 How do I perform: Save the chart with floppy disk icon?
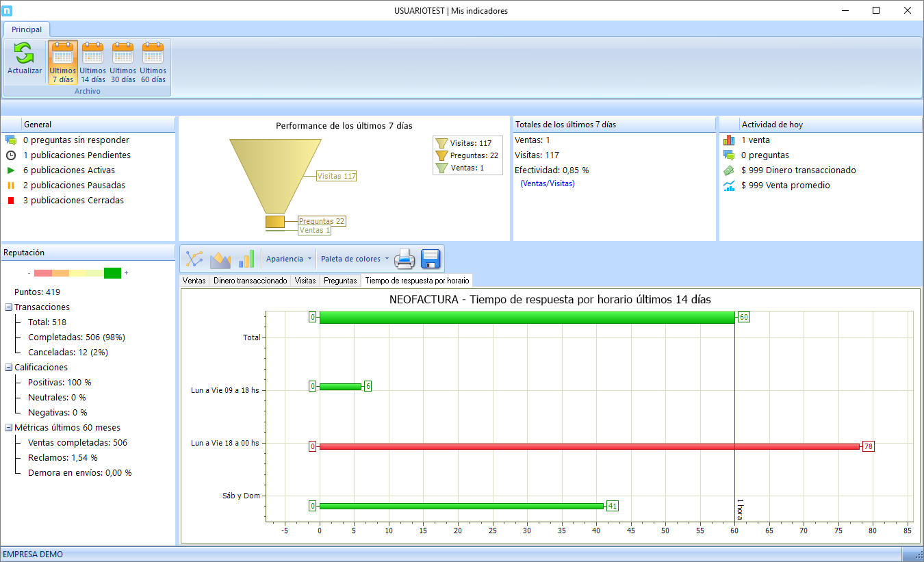pos(431,259)
